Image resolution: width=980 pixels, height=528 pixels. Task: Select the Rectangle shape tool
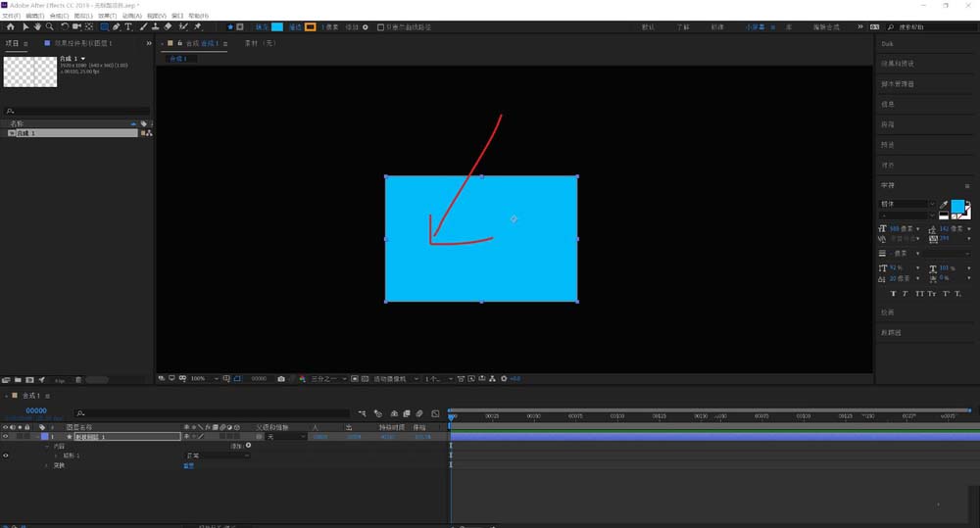[105, 26]
